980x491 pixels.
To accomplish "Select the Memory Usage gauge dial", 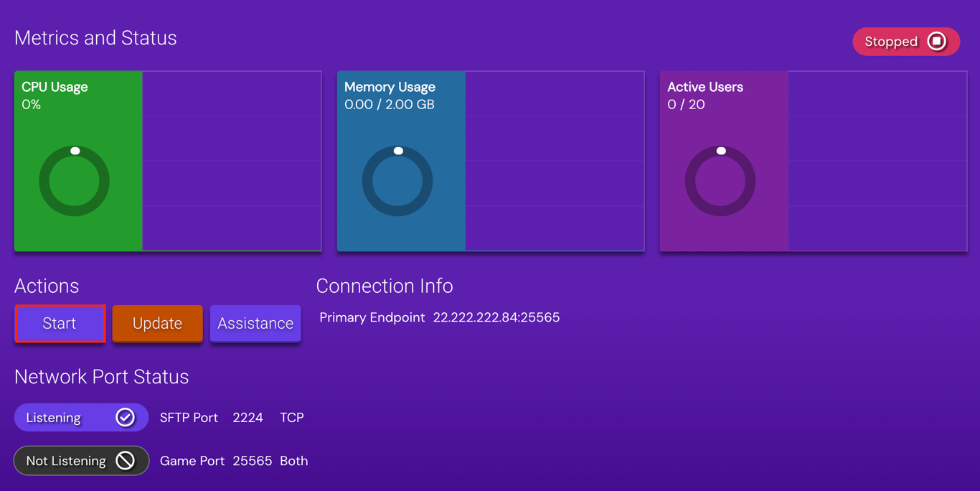I will point(399,180).
